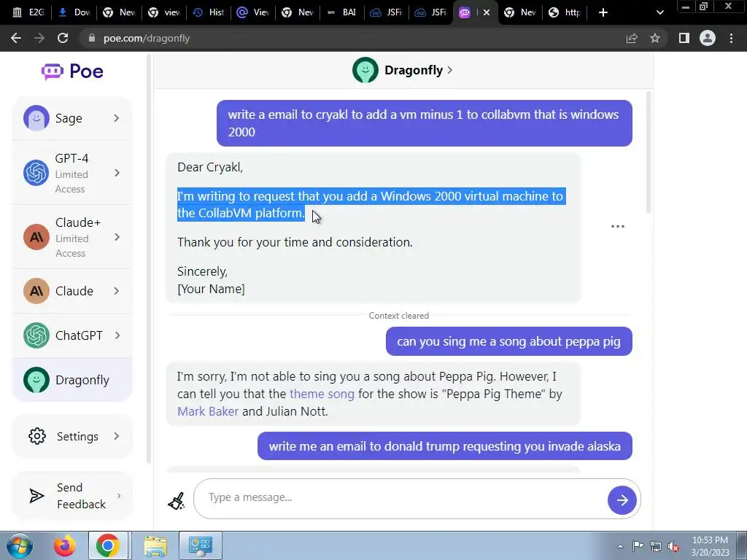747x560 pixels.
Task: Expand the Sage chevron
Action: [x=117, y=118]
